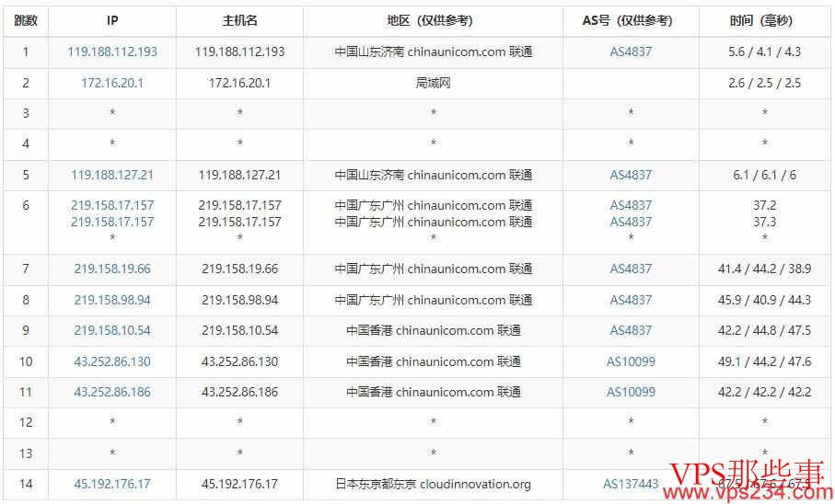
Task: Click AS4837 link in hop 8 row
Action: 631,300
